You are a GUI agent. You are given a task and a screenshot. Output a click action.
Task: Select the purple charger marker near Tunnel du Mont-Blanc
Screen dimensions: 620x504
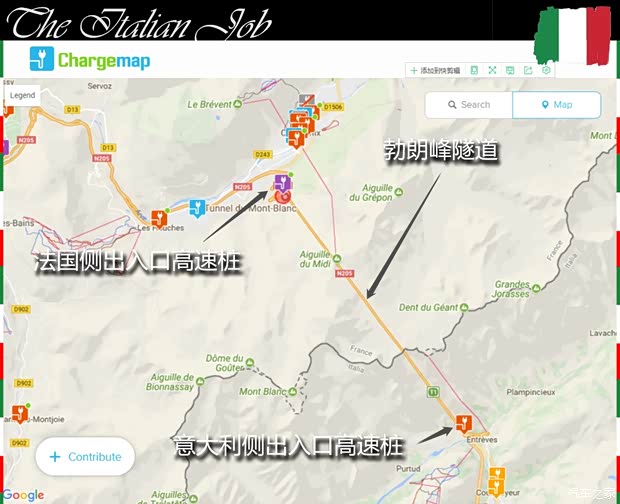[282, 182]
